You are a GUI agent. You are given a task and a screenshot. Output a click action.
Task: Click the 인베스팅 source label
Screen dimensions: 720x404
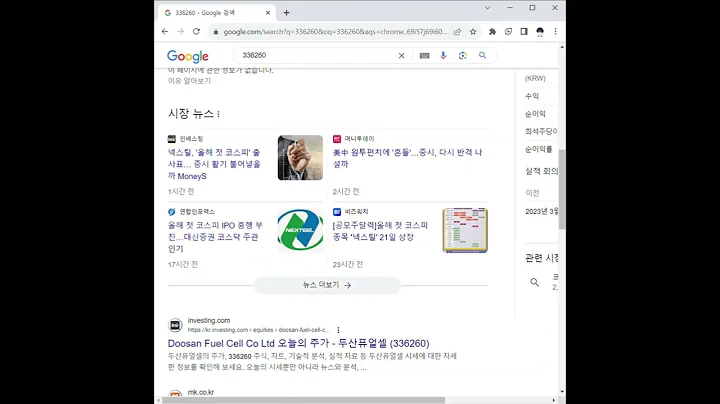tap(191, 139)
